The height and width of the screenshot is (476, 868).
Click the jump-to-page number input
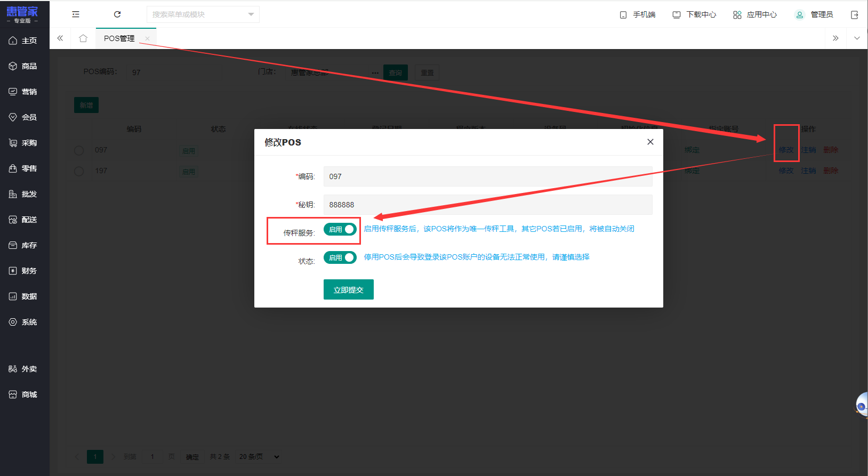point(152,457)
